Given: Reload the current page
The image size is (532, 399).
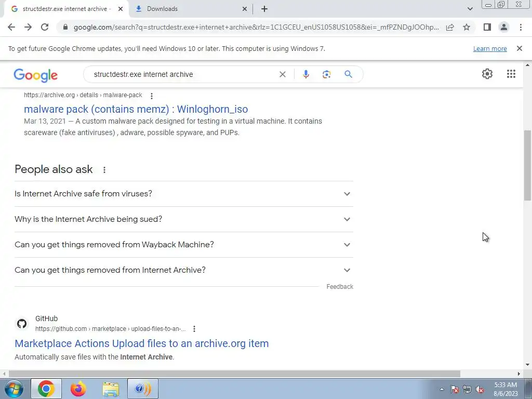Looking at the screenshot, I should (45, 27).
